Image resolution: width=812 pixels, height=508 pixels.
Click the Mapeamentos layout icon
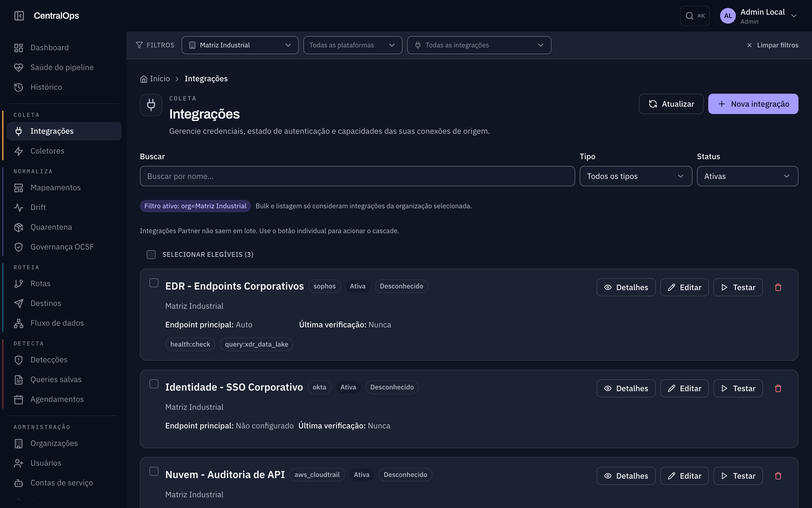point(18,188)
